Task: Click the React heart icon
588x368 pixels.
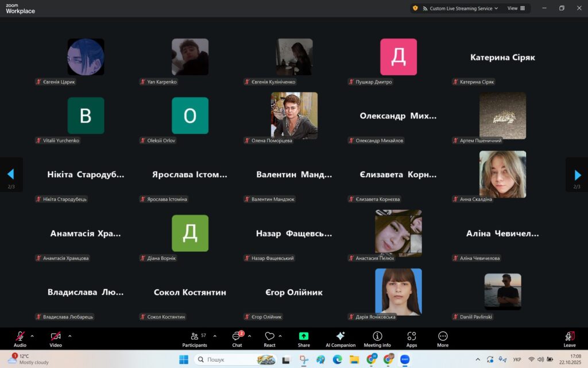Action: 269,339
